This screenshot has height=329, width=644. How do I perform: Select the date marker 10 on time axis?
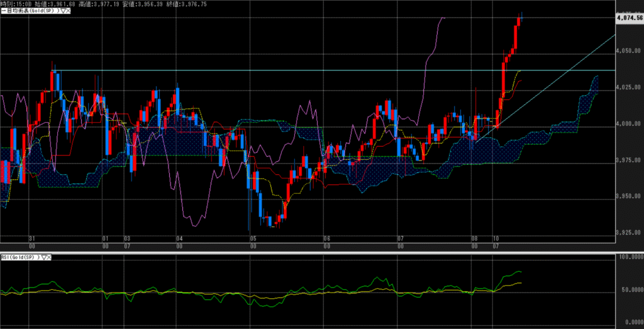point(496,239)
